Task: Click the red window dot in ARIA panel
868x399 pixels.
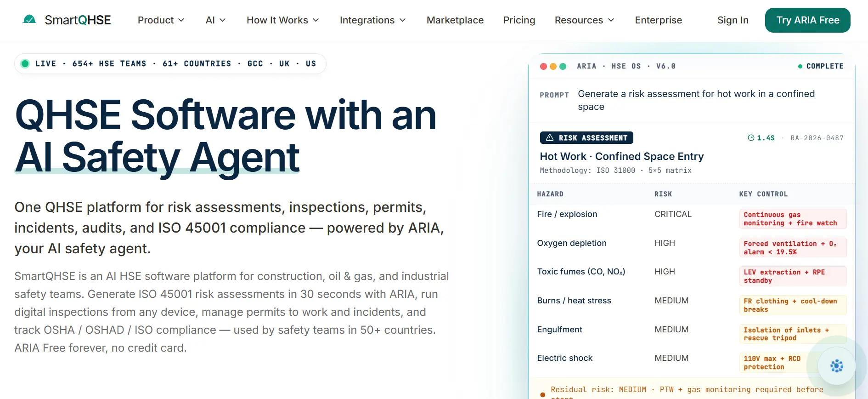Action: [x=543, y=66]
